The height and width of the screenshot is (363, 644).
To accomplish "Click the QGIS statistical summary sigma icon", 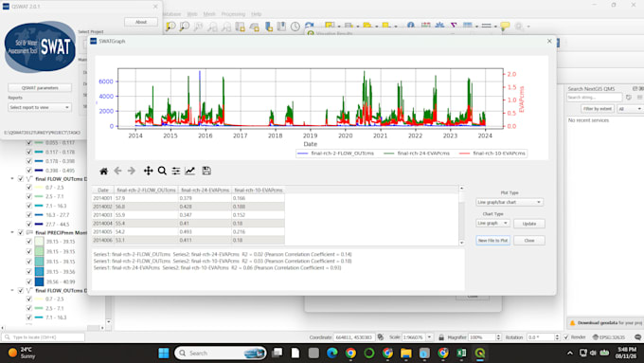I will (454, 26).
